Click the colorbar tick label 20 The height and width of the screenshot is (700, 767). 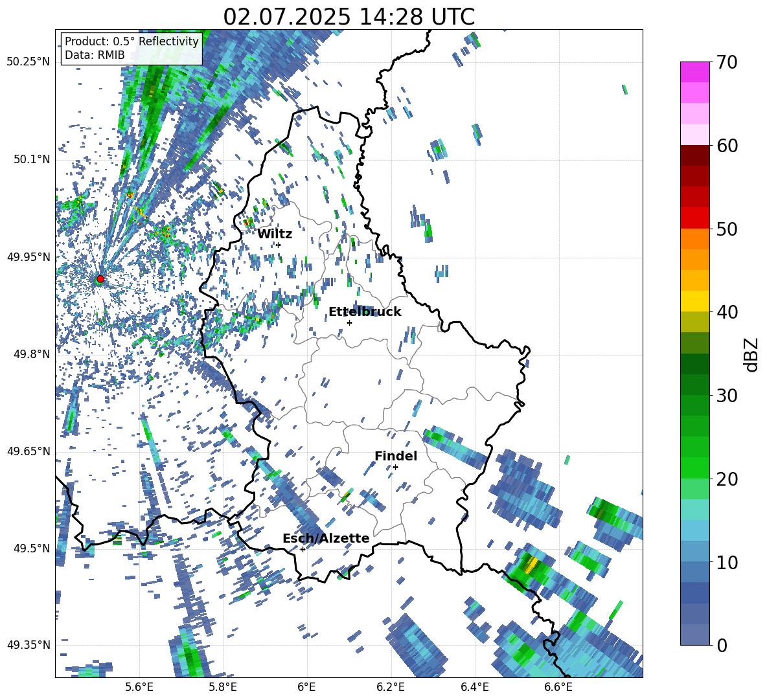click(727, 479)
